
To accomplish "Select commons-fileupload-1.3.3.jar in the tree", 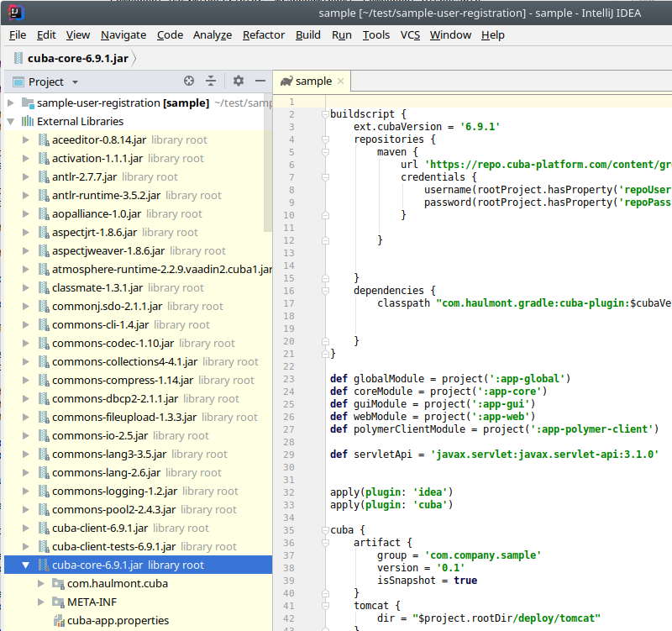I will (x=138, y=417).
